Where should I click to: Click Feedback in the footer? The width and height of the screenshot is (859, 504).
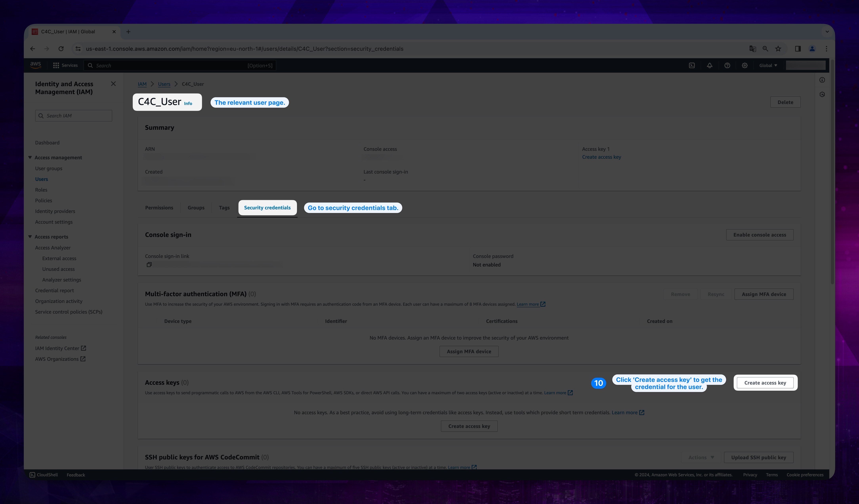(76, 475)
